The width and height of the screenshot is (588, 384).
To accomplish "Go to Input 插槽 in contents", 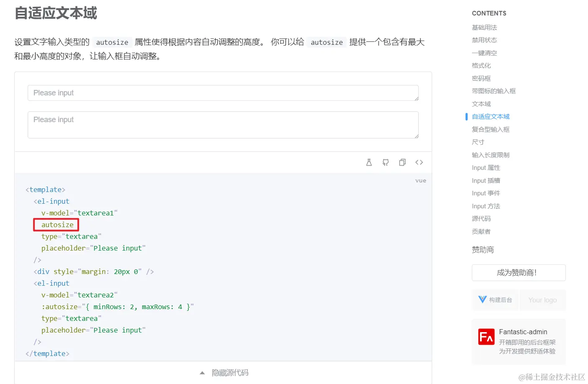I will click(486, 181).
